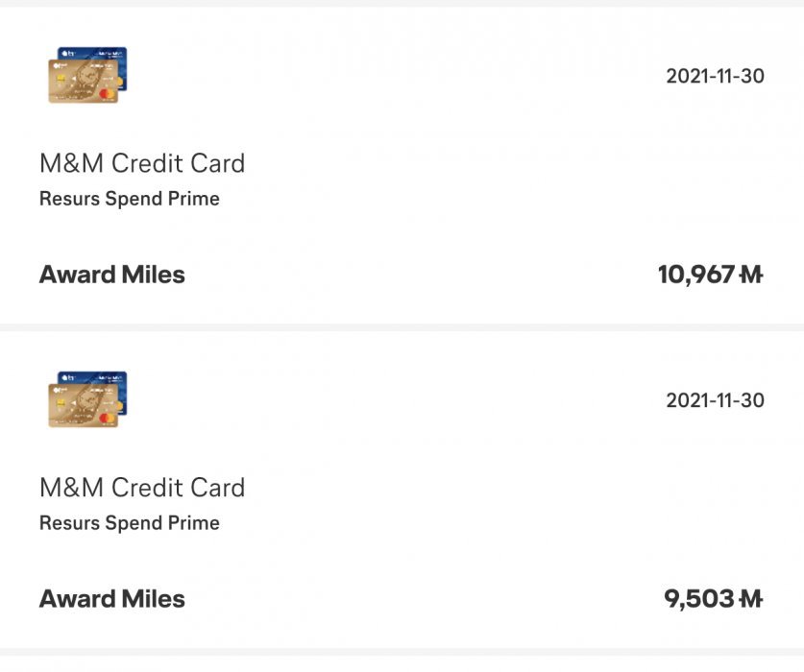Open the M&M Credit Card title above 10,967 miles
The height and width of the screenshot is (672, 804).
[142, 163]
